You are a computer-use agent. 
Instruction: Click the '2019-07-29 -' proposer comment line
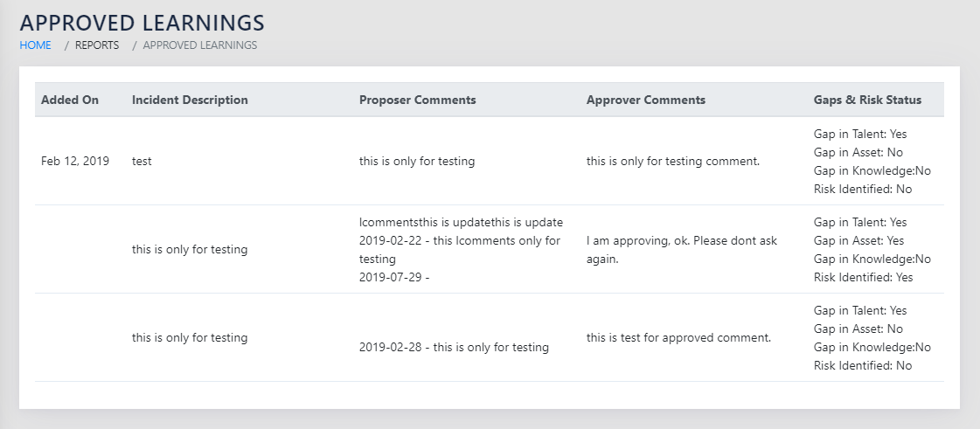(394, 277)
